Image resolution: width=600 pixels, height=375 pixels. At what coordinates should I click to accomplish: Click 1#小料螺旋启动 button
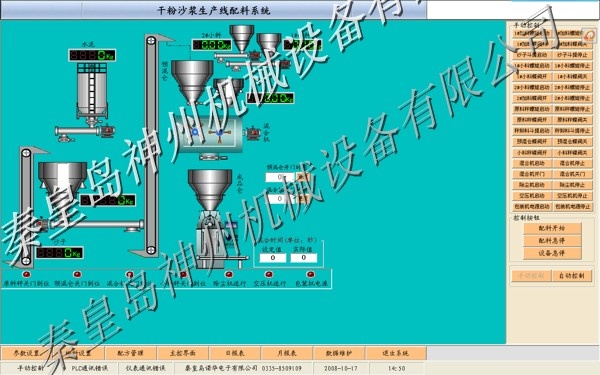(x=532, y=66)
